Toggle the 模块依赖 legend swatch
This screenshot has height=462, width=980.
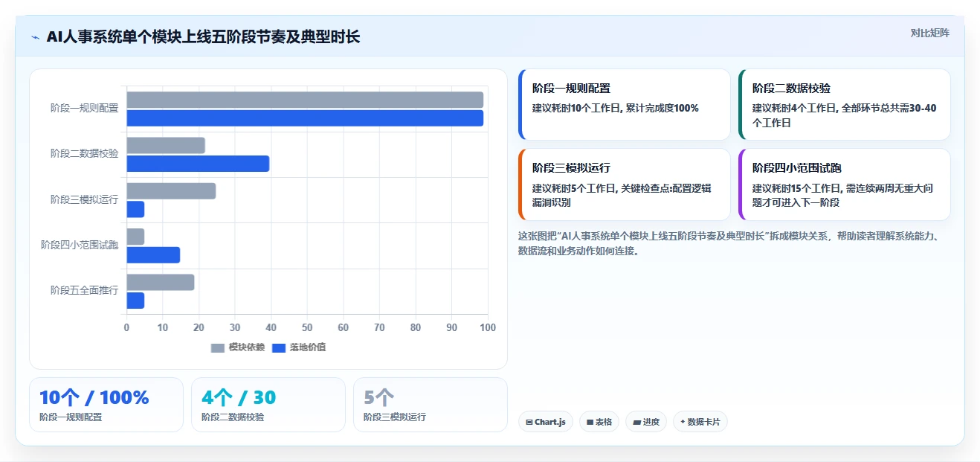point(218,347)
